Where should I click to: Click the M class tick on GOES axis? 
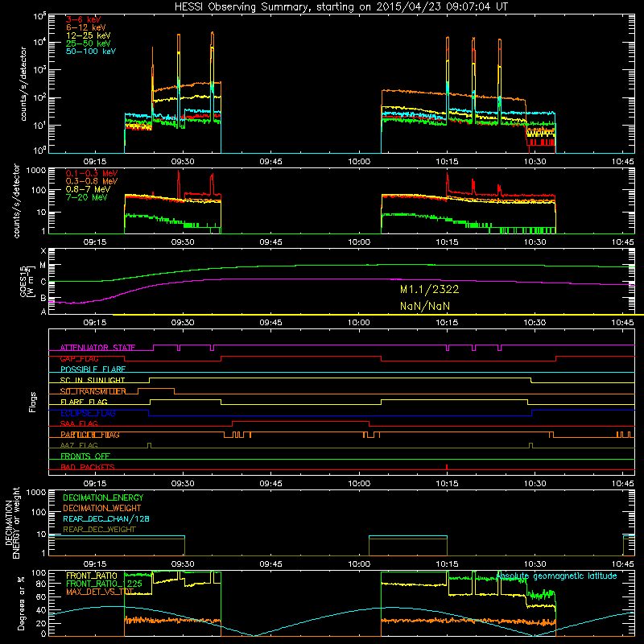coord(43,266)
